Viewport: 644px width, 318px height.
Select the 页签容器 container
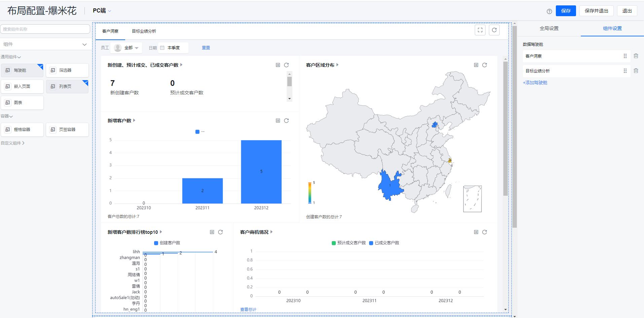(67, 130)
